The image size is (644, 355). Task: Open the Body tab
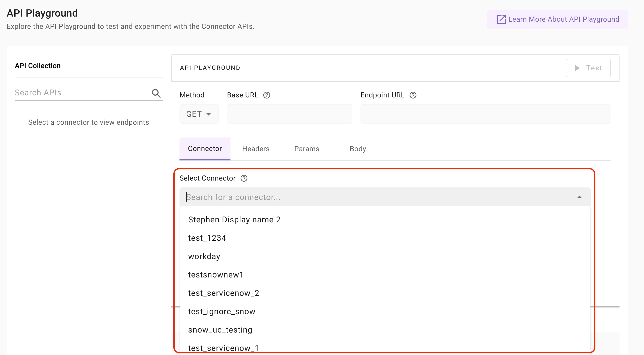coord(358,149)
